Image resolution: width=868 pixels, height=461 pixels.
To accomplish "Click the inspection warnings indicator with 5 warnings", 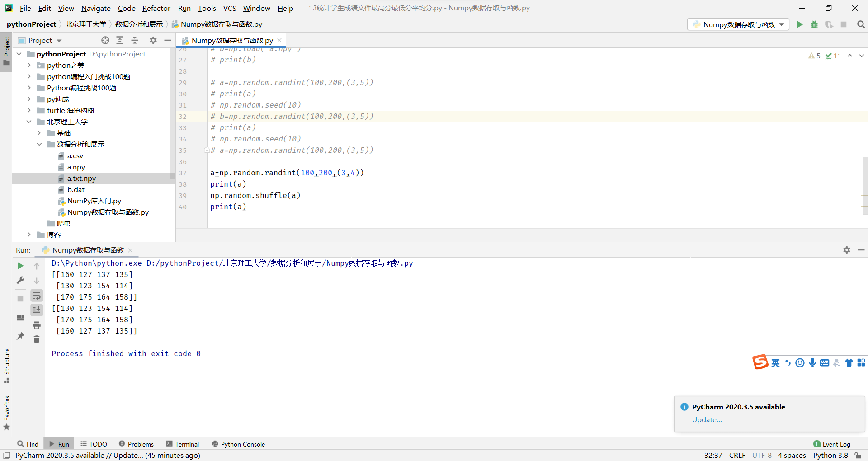I will coord(814,56).
